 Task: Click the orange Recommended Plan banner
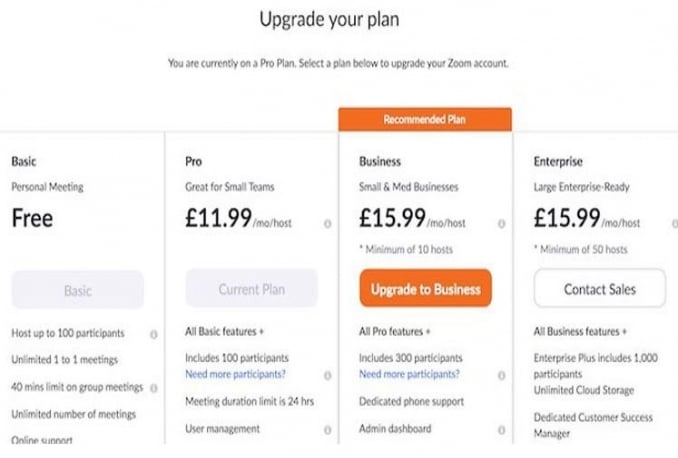click(x=425, y=120)
